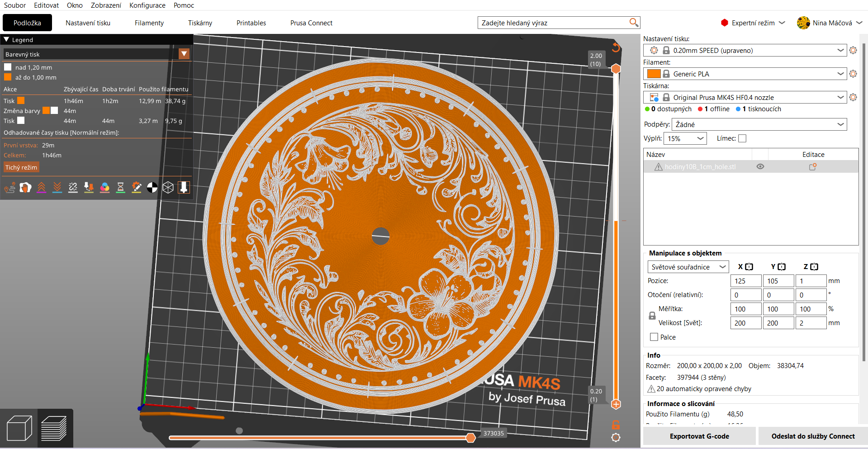The height and width of the screenshot is (449, 868).
Task: Toggle tool changes icon in legend
Action: click(89, 188)
